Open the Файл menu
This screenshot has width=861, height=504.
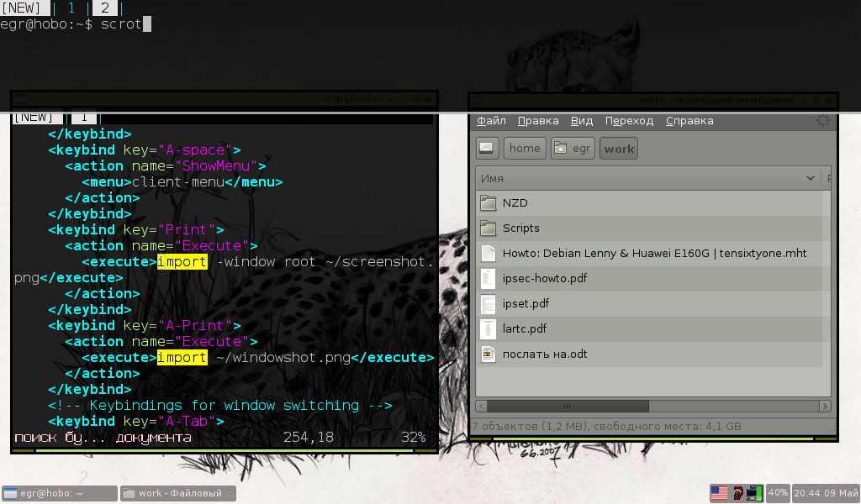click(491, 121)
